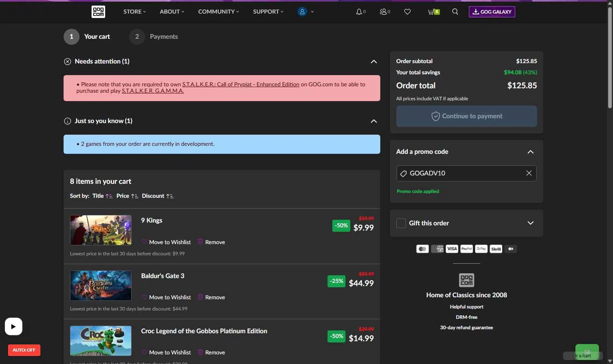The width and height of the screenshot is (613, 364).
Task: Sort cart items by Title
Action: coord(102,196)
